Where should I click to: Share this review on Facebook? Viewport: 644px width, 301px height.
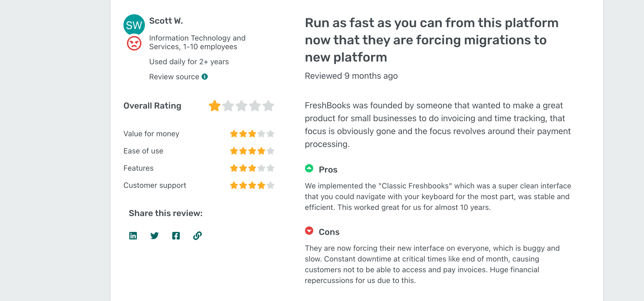point(176,236)
